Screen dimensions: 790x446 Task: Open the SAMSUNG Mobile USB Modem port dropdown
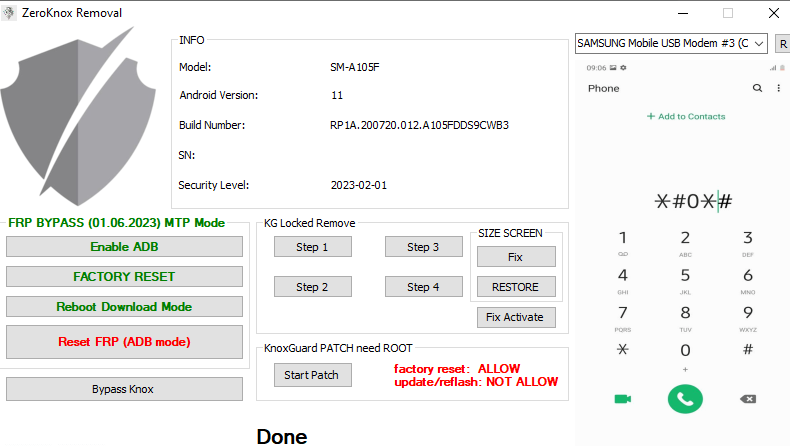[x=671, y=43]
